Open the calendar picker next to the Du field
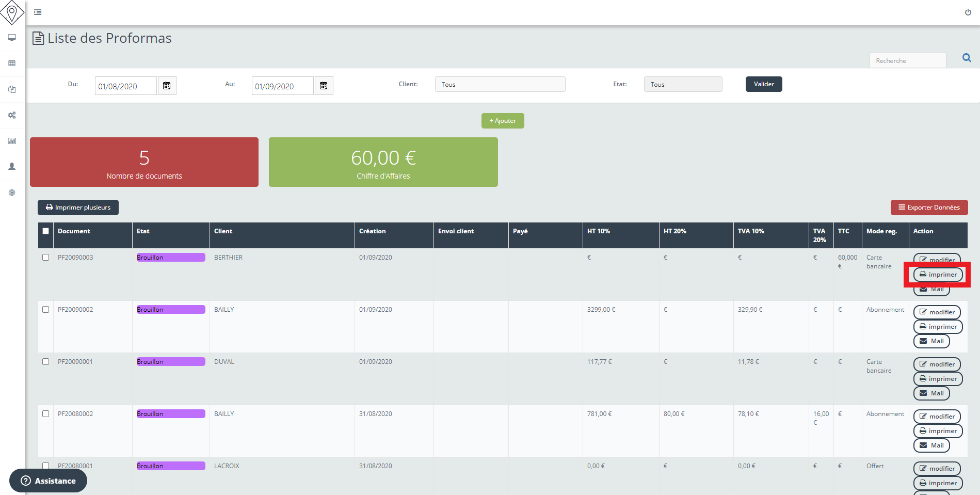The width and height of the screenshot is (980, 495). coord(167,85)
